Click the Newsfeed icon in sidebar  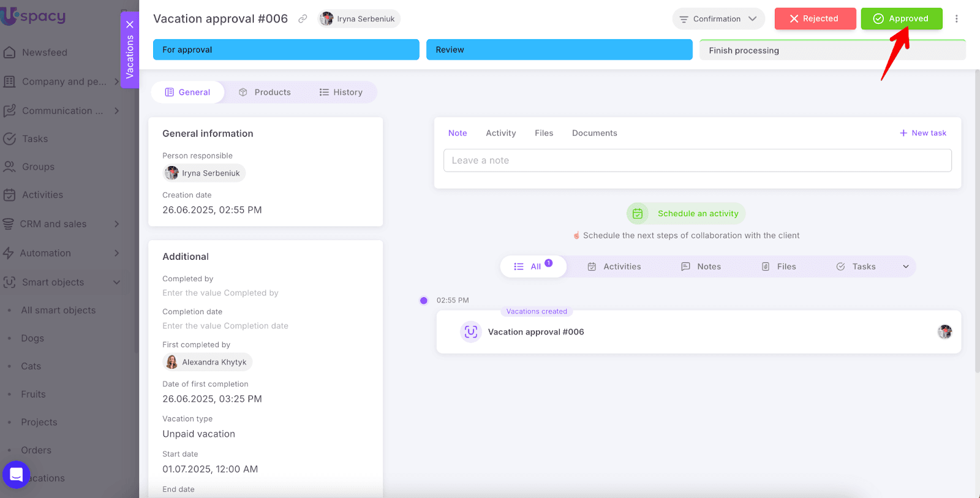point(9,53)
